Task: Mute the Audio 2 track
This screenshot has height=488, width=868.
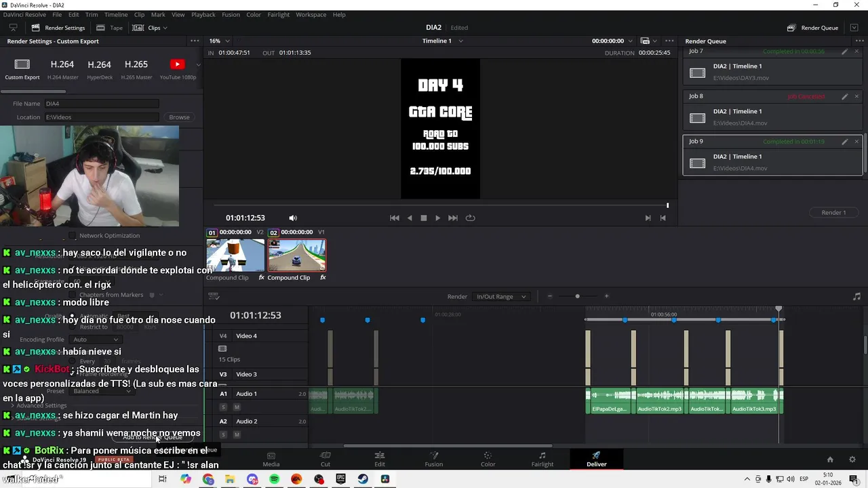Action: click(x=237, y=434)
